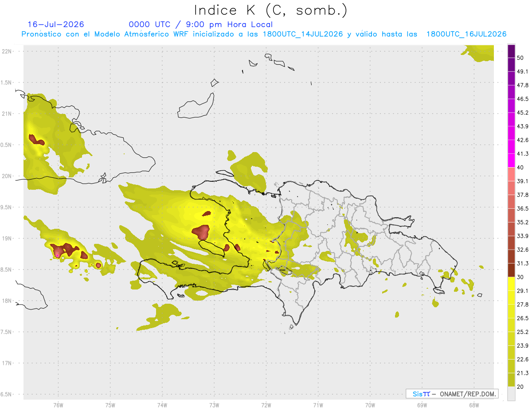Viewport: 532px width, 411px height.
Task: Click the colorbar value "21.3"
Action: [x=522, y=373]
